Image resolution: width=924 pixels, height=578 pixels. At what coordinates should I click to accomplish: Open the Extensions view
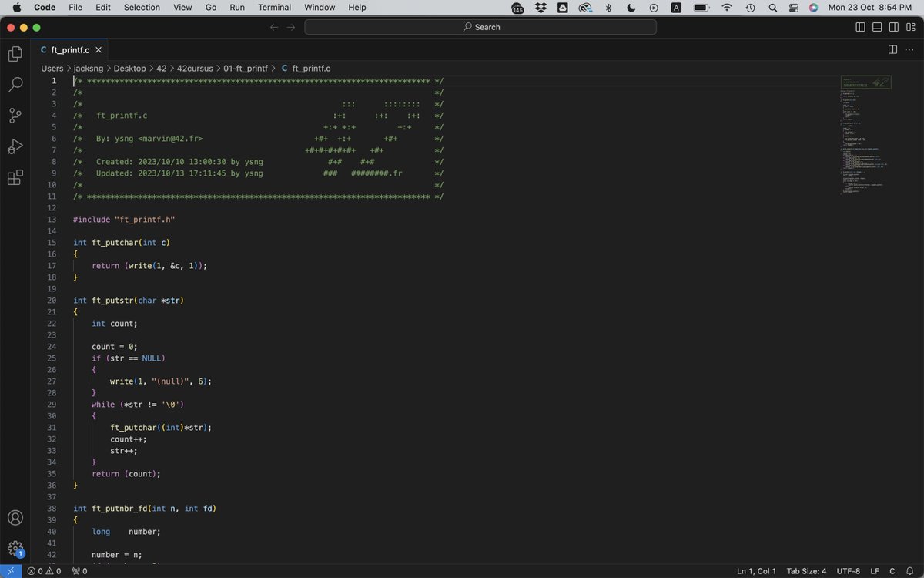[x=15, y=178]
